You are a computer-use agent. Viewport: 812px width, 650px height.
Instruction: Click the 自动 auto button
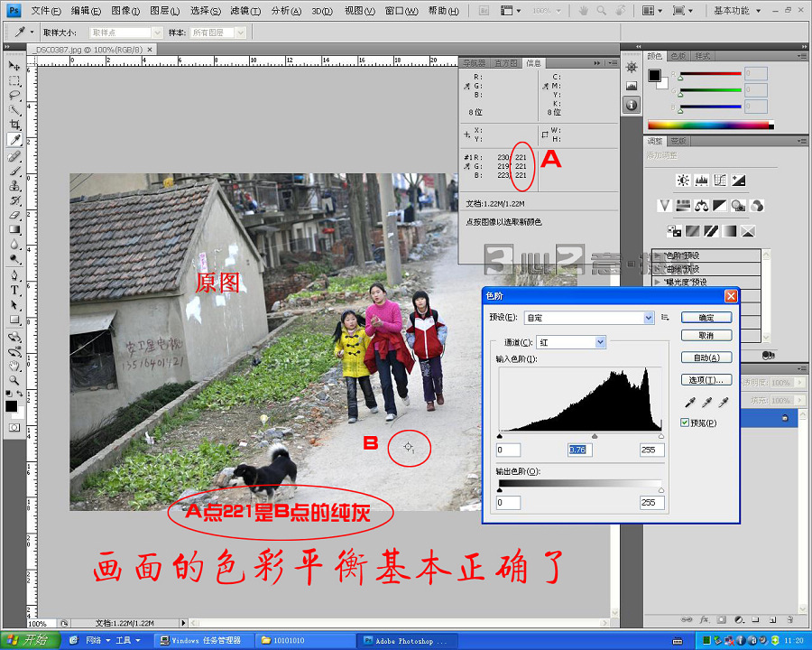click(706, 357)
